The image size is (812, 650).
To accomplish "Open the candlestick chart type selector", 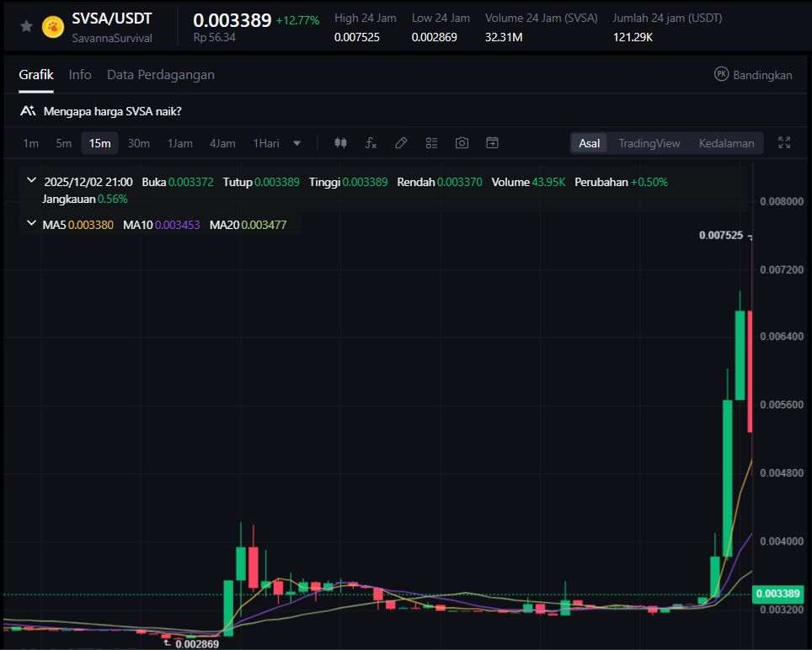I will 340,143.
